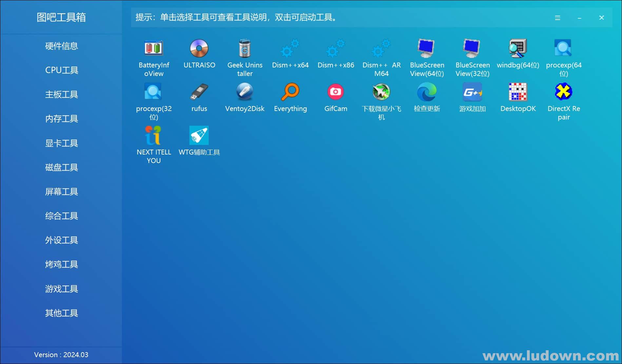Select the 下载微星小飞机 icon
Screen dimensions: 622x364
click(381, 92)
